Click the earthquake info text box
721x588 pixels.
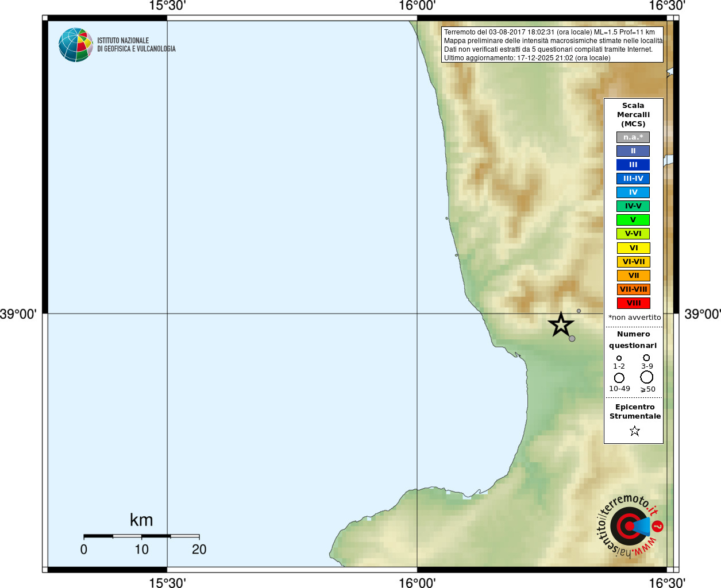(552, 45)
